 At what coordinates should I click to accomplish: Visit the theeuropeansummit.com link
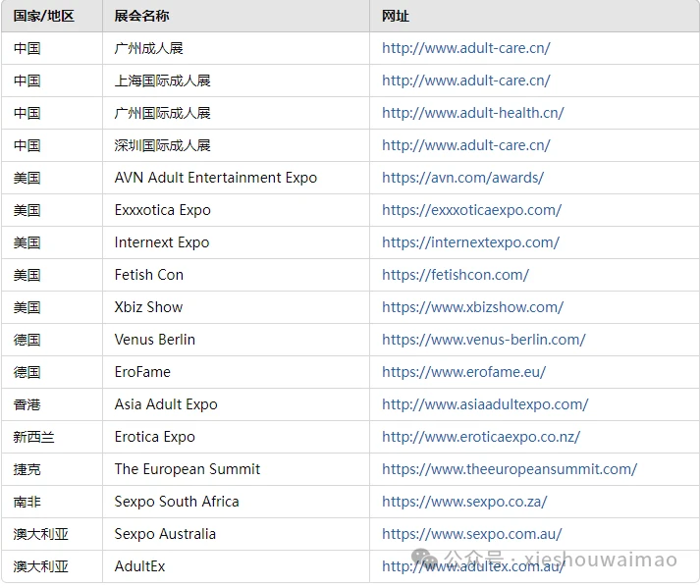point(510,469)
